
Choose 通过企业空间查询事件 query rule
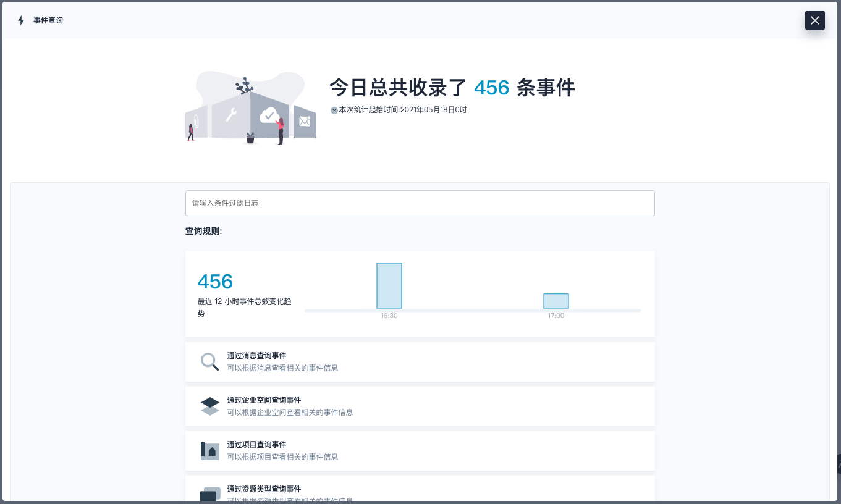pyautogui.click(x=264, y=400)
